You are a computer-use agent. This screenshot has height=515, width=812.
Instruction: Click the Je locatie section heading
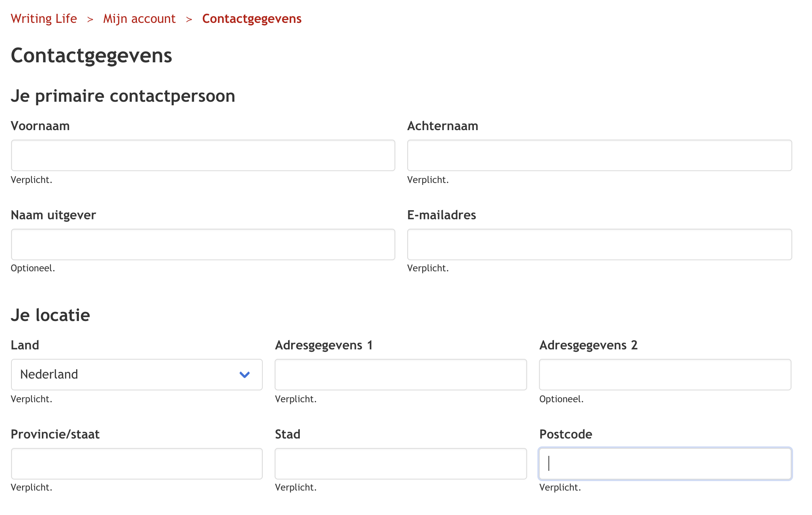pyautogui.click(x=50, y=315)
